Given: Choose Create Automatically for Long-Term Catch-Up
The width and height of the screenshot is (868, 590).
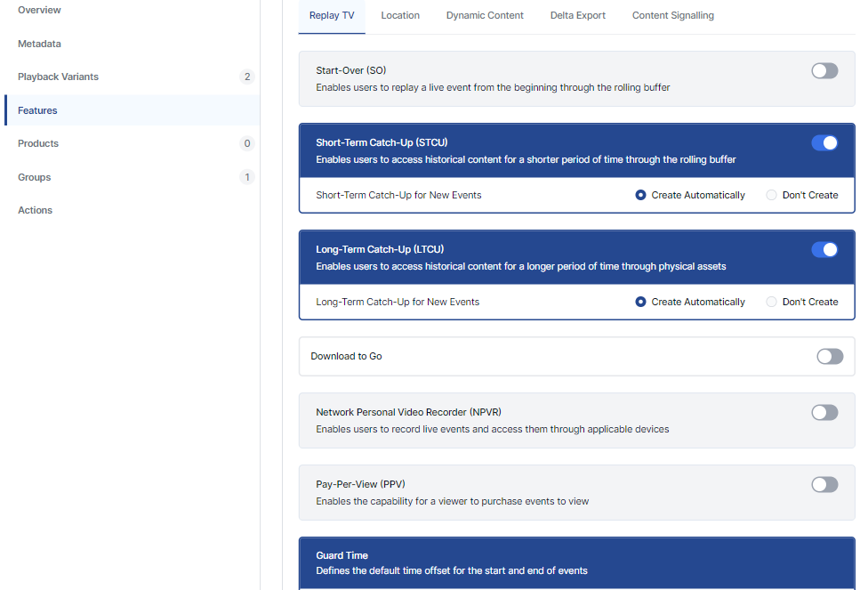Looking at the screenshot, I should pos(640,302).
